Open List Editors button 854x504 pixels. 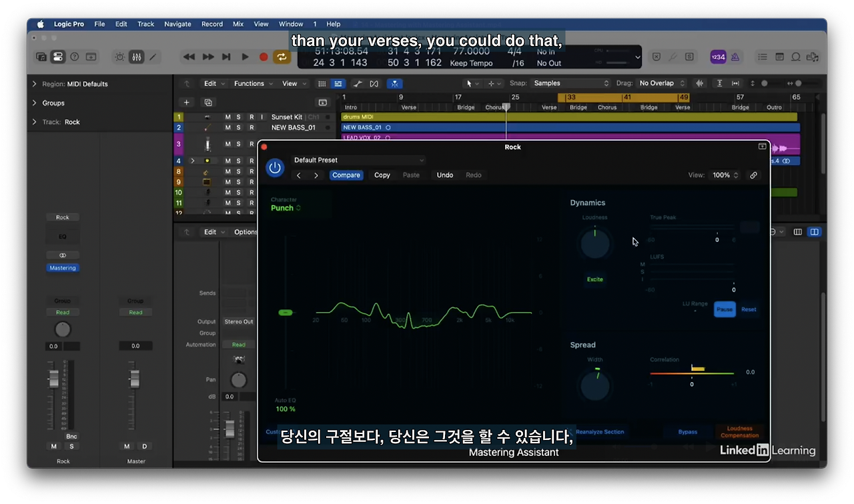[763, 57]
